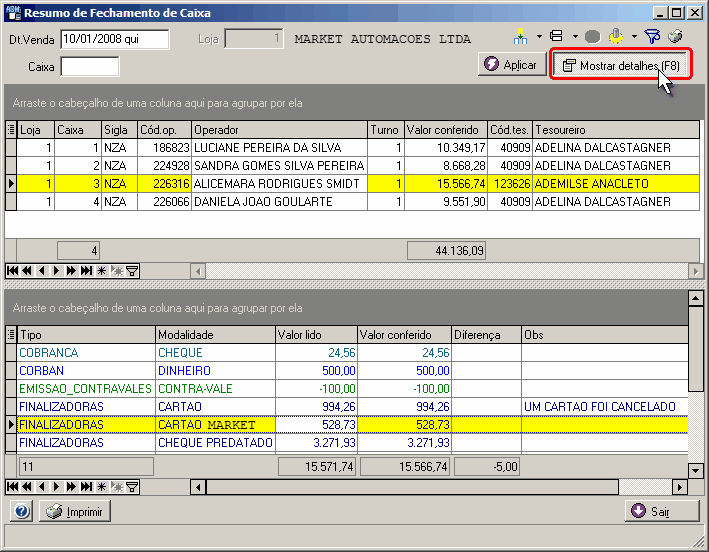Click the yellow gear configuration icon

coord(616,36)
